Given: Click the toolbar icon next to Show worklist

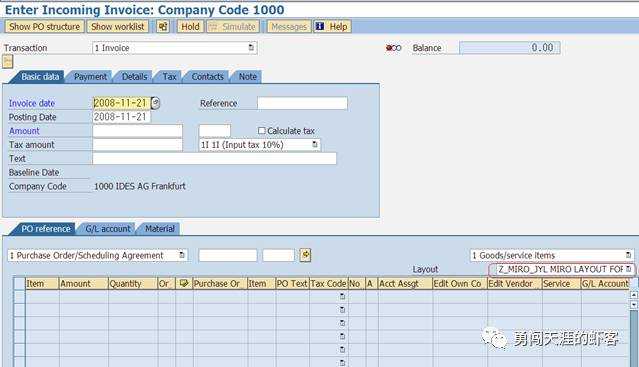Looking at the screenshot, I should [163, 26].
